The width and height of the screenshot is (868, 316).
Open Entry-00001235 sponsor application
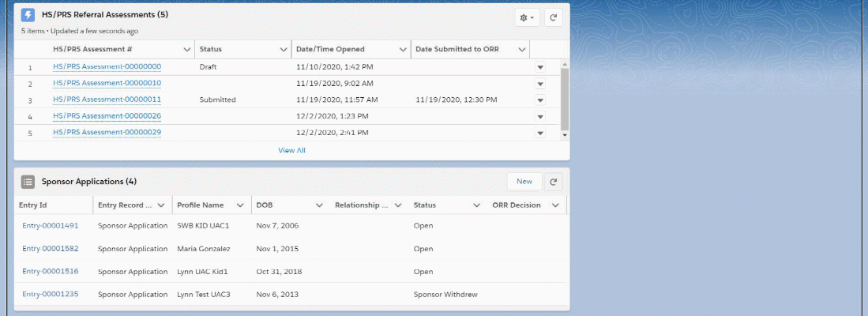click(50, 295)
